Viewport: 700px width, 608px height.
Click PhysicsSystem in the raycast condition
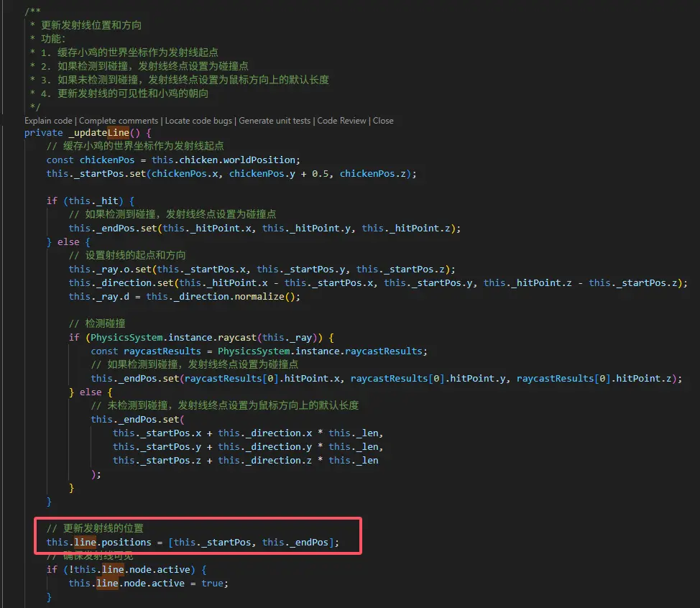coord(126,338)
